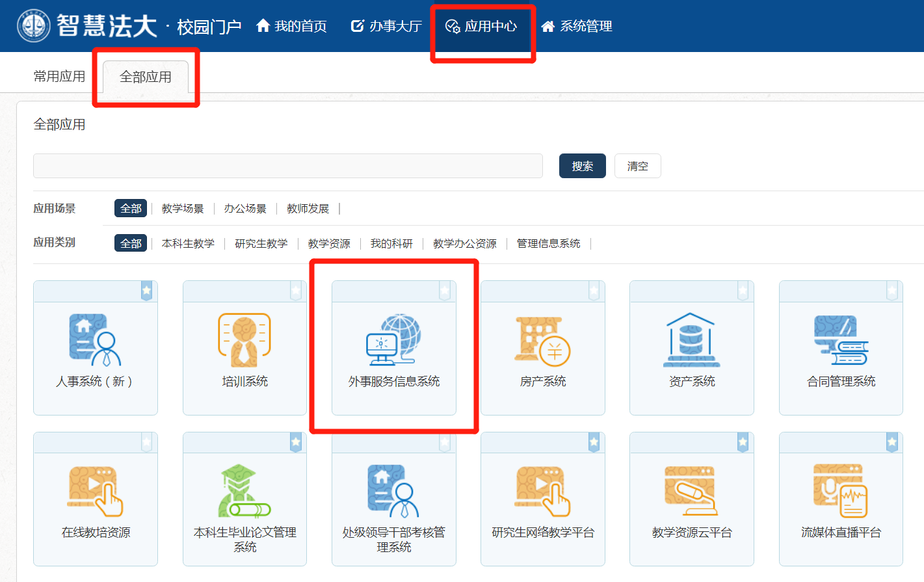Screen dimensions: 924x582
Task: Toggle favorite bookmark on 教学资源云平台 card
Action: (x=743, y=442)
